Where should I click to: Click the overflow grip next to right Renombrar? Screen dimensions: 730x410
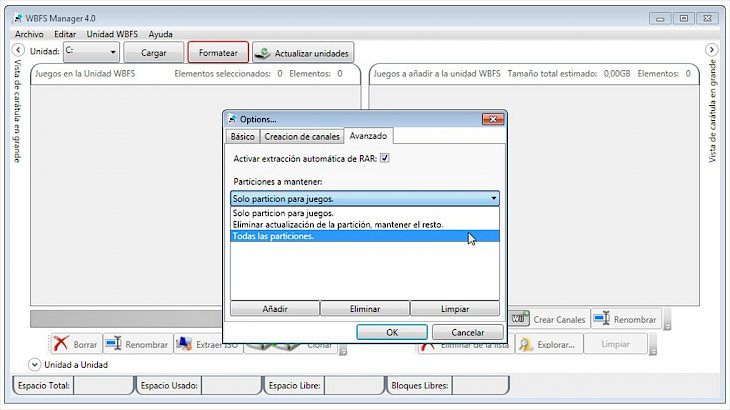coord(667,320)
